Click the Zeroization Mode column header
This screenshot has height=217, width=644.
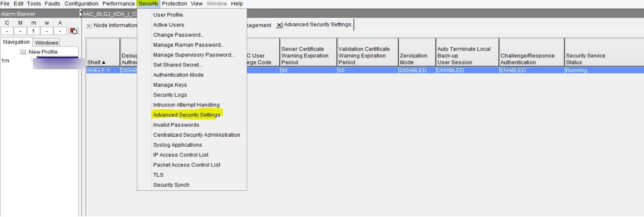point(416,59)
